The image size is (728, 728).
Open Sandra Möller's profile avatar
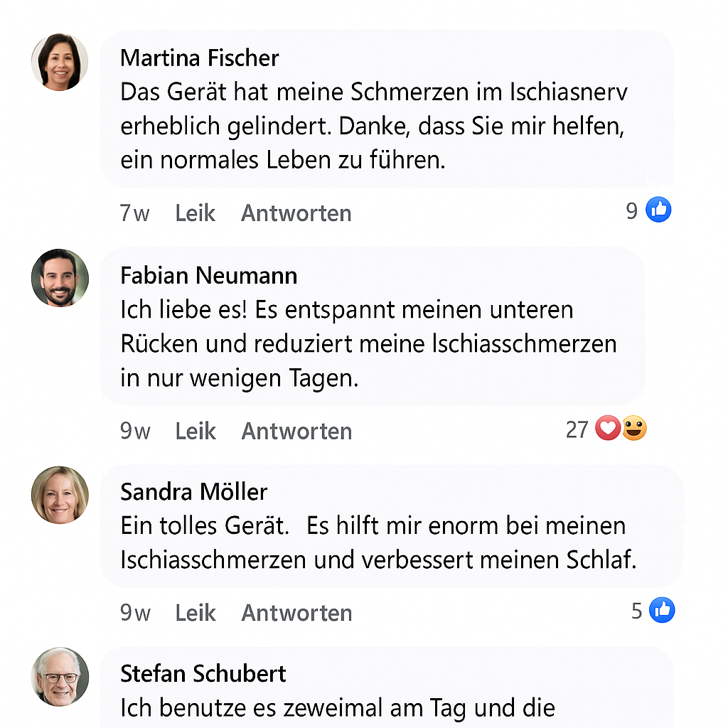tap(60, 495)
